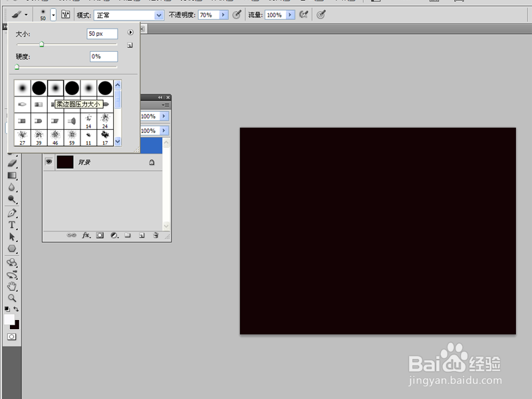Add a layer mask
The width and height of the screenshot is (532, 399).
click(x=100, y=235)
